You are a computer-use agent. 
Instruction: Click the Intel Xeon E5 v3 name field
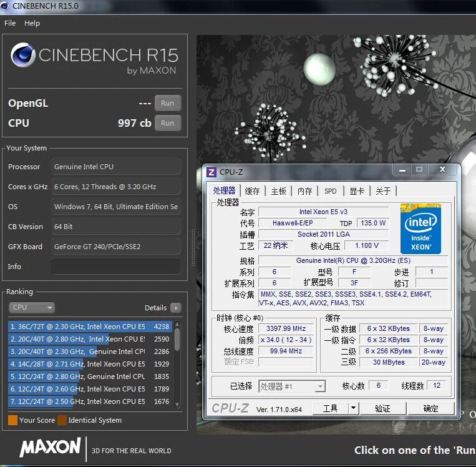point(323,212)
